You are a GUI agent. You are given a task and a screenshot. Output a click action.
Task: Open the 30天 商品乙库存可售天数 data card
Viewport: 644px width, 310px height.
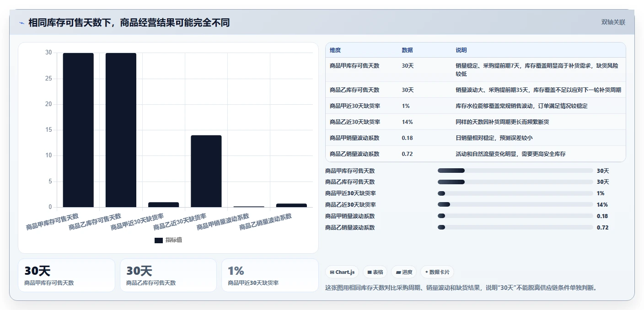(x=168, y=275)
